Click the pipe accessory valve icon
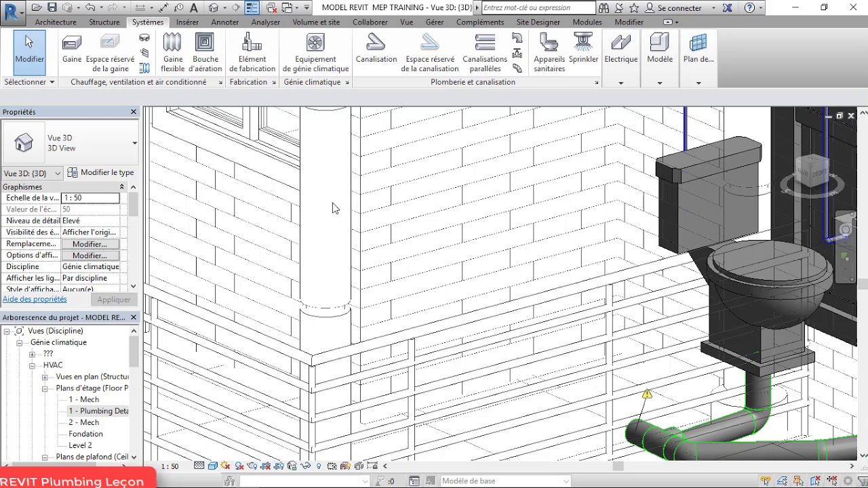This screenshot has width=868, height=488. point(517,54)
